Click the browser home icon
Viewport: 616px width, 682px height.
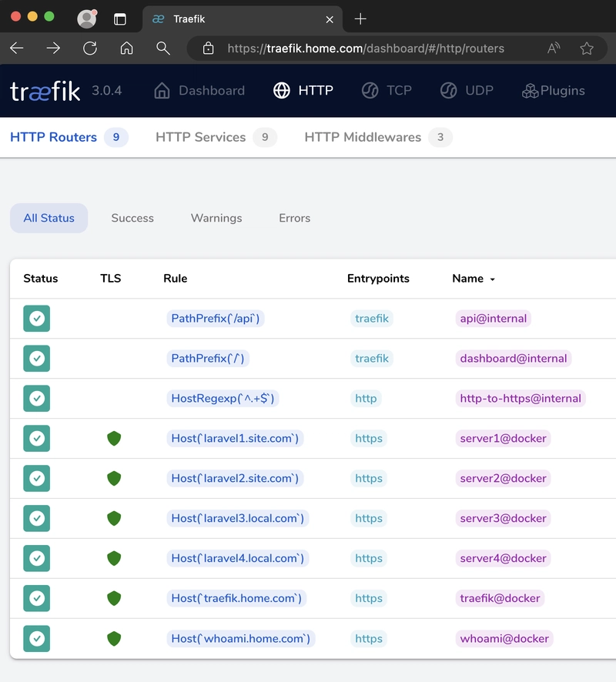(127, 48)
